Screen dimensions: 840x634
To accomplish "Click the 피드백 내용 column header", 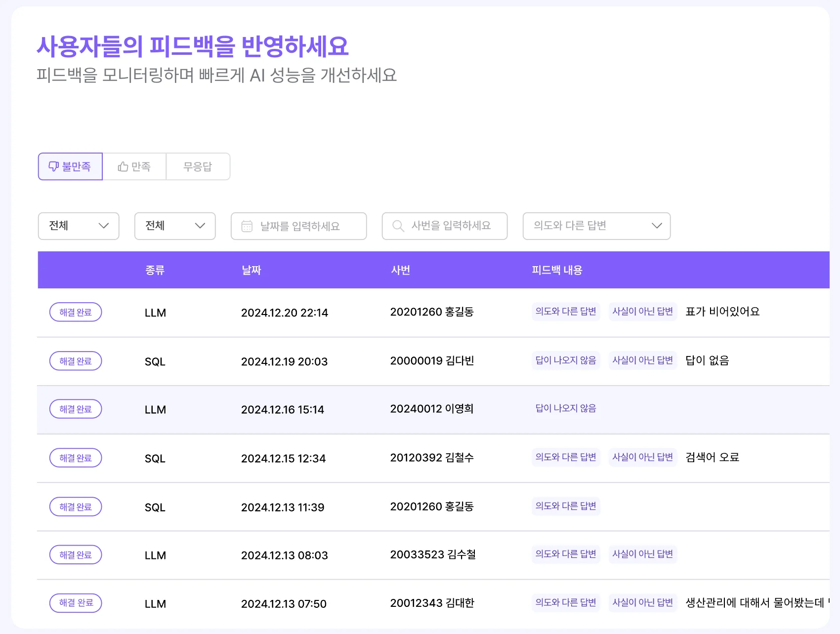I will click(x=557, y=270).
